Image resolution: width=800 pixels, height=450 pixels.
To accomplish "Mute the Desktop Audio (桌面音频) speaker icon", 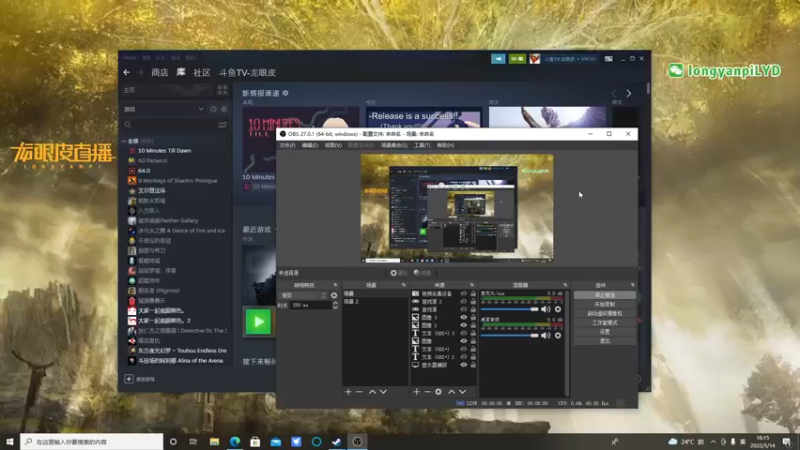I will 545,335.
